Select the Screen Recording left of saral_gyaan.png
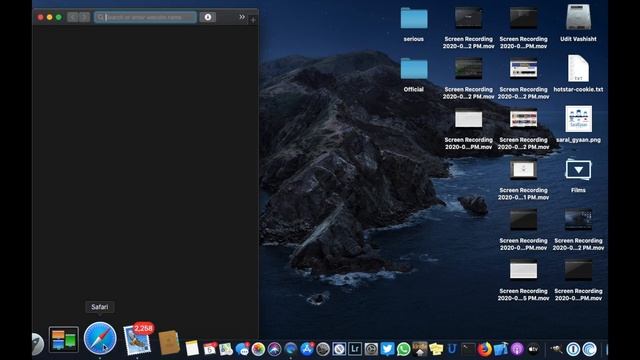 click(523, 118)
